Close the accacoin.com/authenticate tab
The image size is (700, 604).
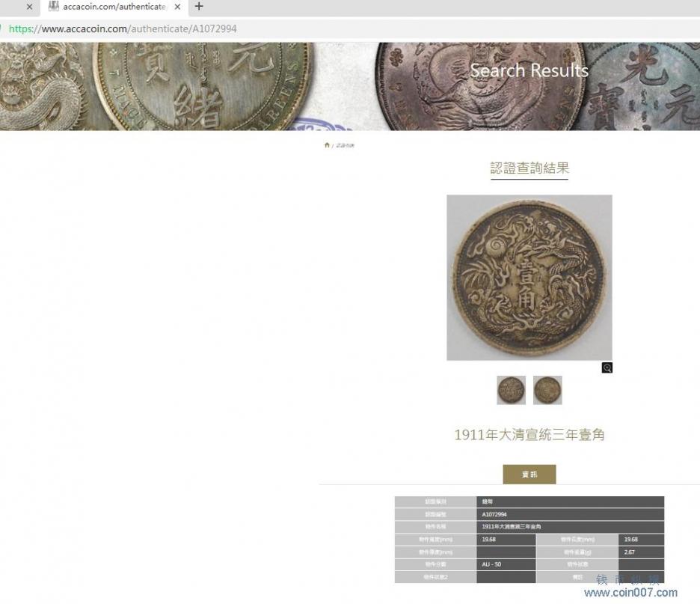[177, 7]
